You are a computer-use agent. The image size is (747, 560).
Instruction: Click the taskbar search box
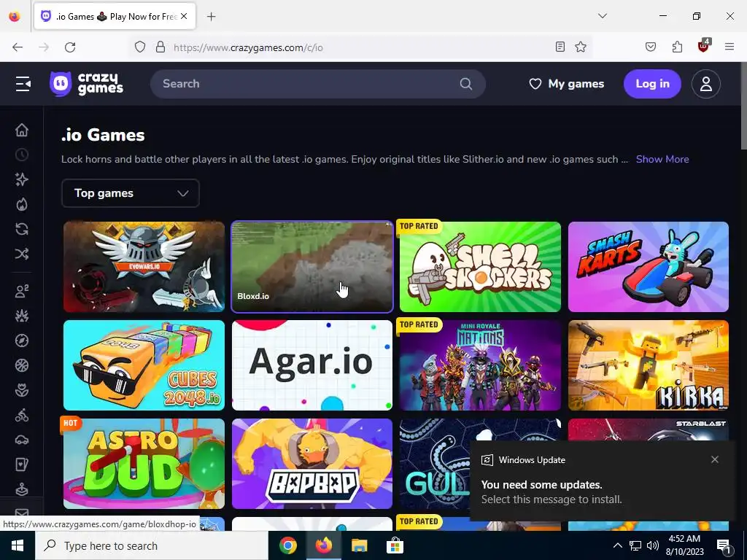[152, 545]
